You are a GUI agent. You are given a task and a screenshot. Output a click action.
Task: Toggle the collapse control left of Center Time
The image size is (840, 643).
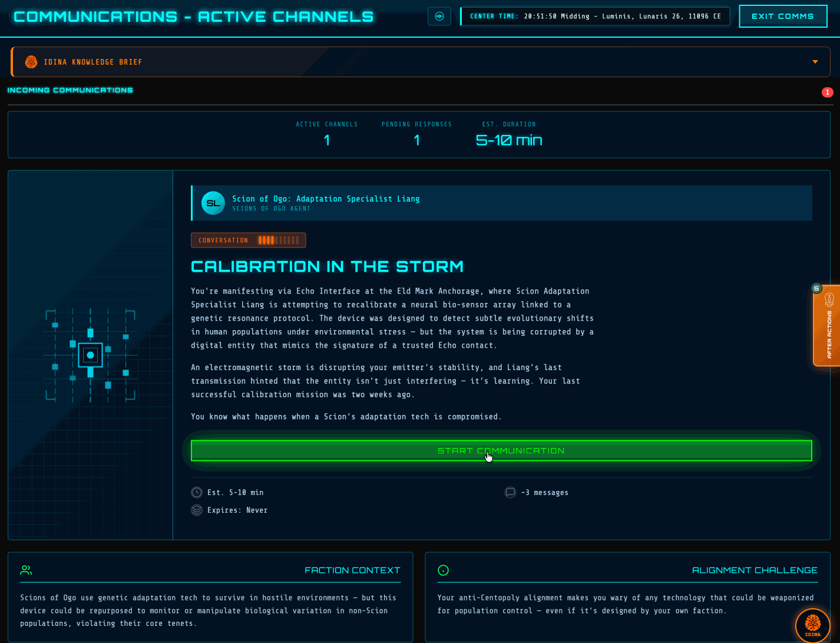(x=439, y=16)
